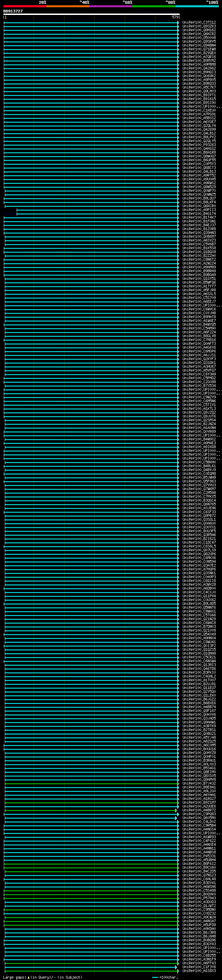This screenshot has width=222, height=980.
Task: Select the hit label UniRef100_B7J432
Action: [x=199, y=783]
